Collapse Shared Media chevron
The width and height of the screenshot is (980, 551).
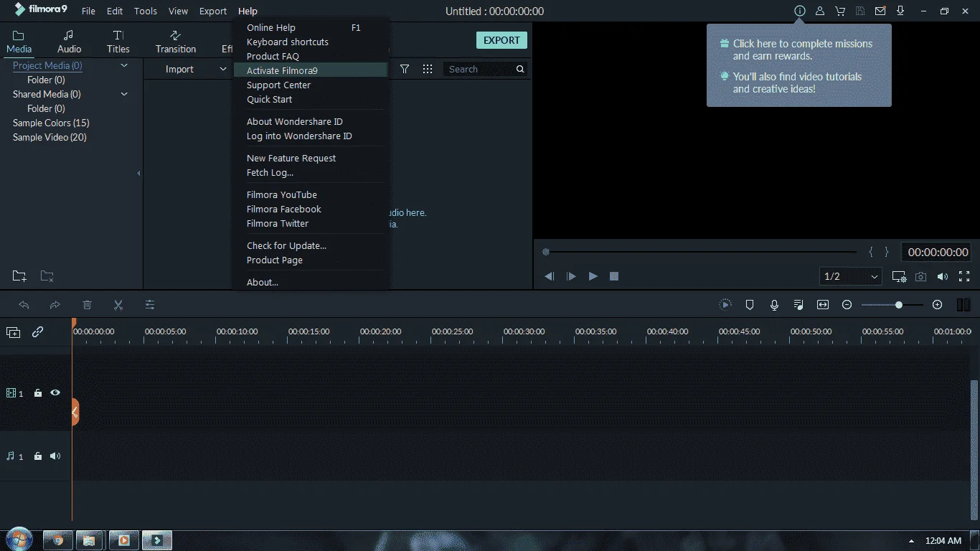tap(124, 94)
